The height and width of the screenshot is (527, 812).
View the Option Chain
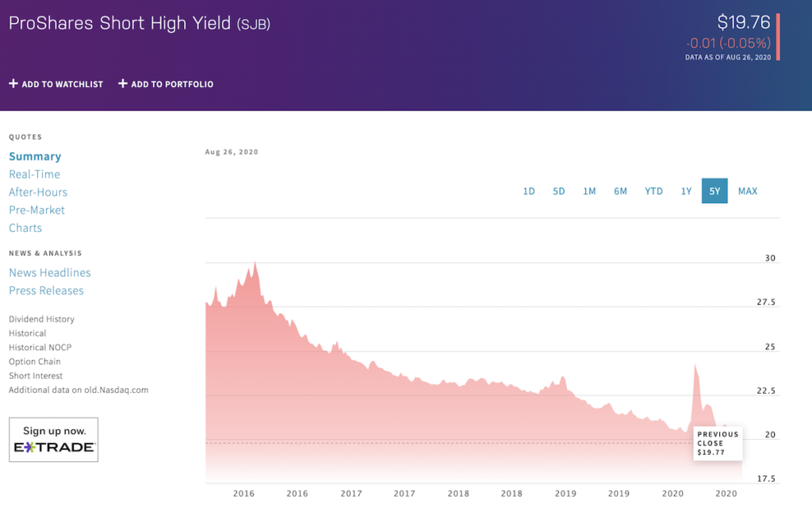(x=35, y=362)
